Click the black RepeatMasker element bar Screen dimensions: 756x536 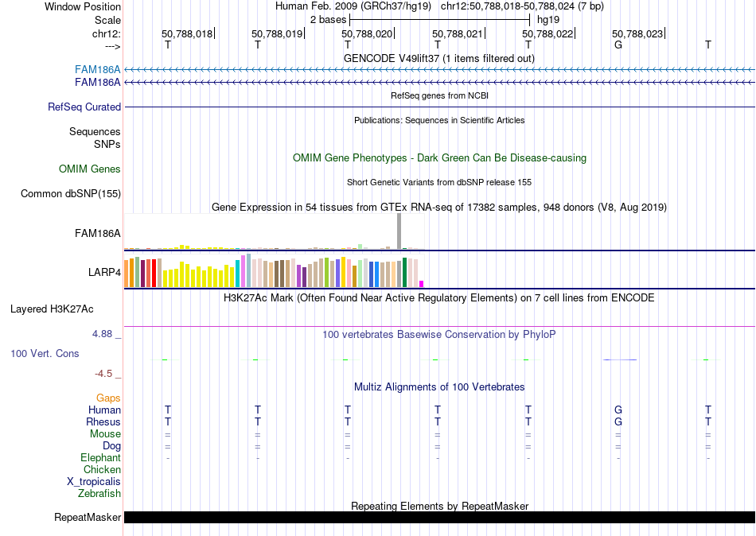[x=440, y=517]
